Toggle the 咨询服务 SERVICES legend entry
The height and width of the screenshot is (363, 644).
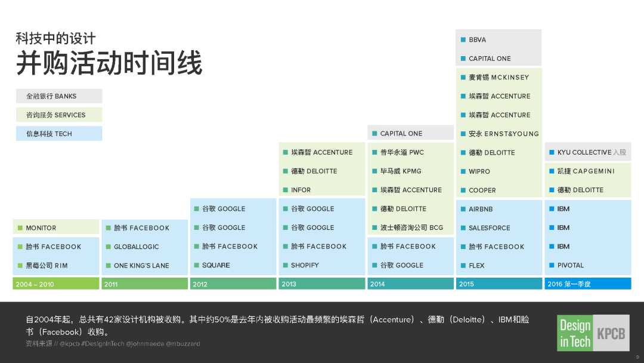58,114
